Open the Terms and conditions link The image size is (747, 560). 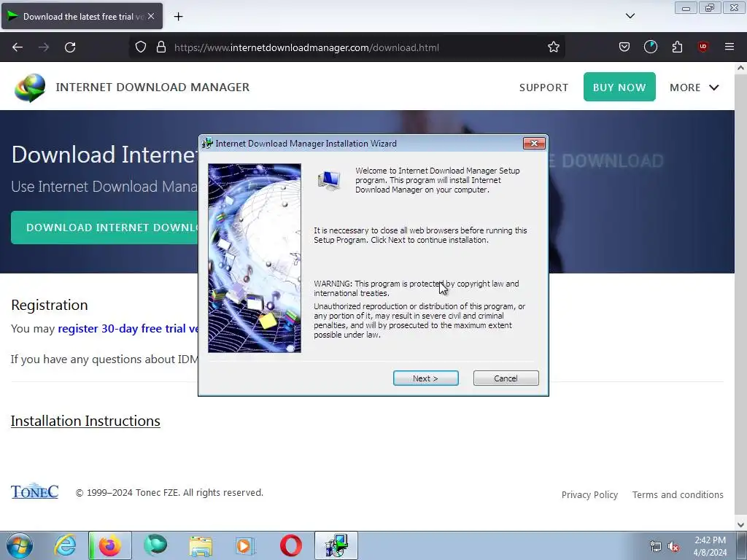click(x=678, y=495)
